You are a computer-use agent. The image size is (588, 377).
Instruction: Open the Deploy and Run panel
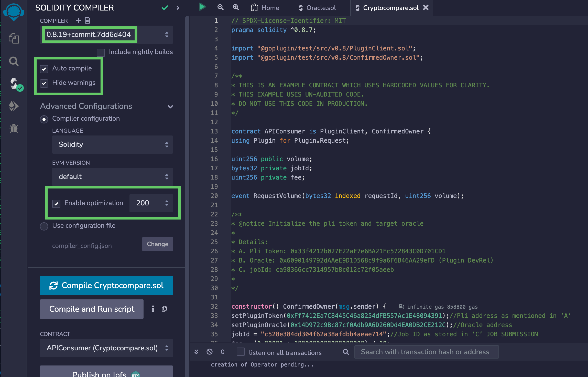[x=14, y=106]
